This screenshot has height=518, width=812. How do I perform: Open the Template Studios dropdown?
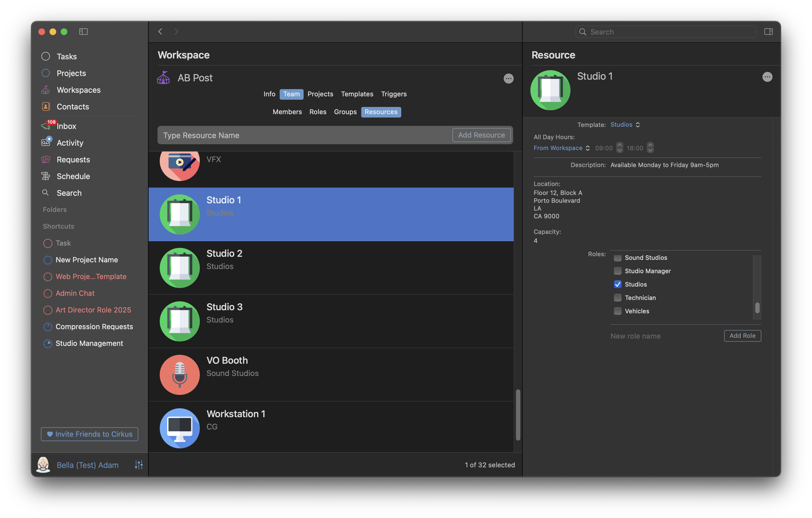625,124
